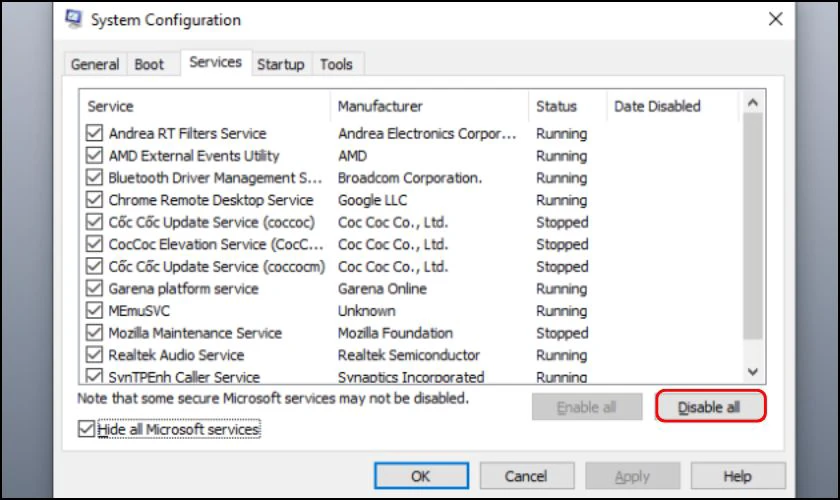Open the Tools tab
Viewport: 840px width, 500px height.
[x=336, y=64]
